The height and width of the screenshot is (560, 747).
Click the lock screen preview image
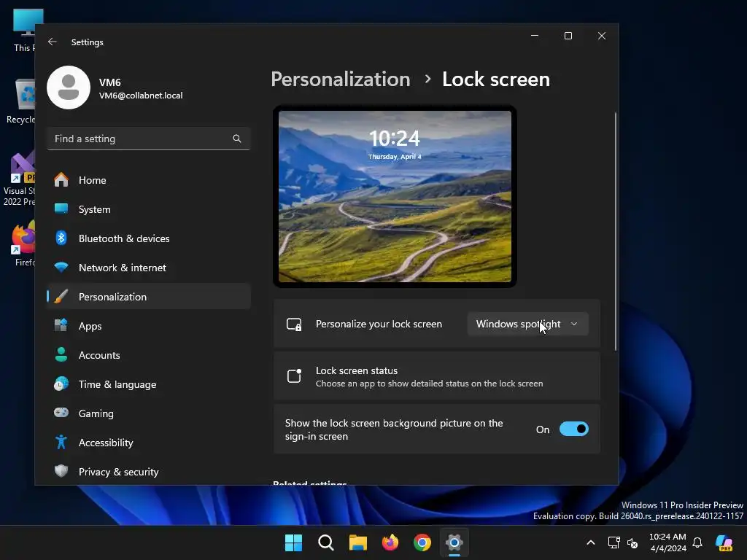click(395, 196)
